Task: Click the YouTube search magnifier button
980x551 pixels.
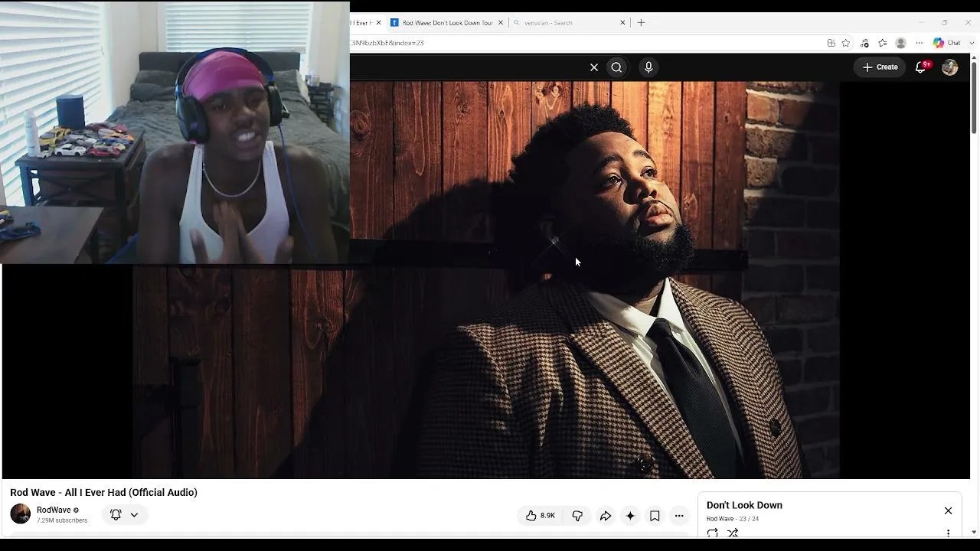Action: (x=616, y=67)
